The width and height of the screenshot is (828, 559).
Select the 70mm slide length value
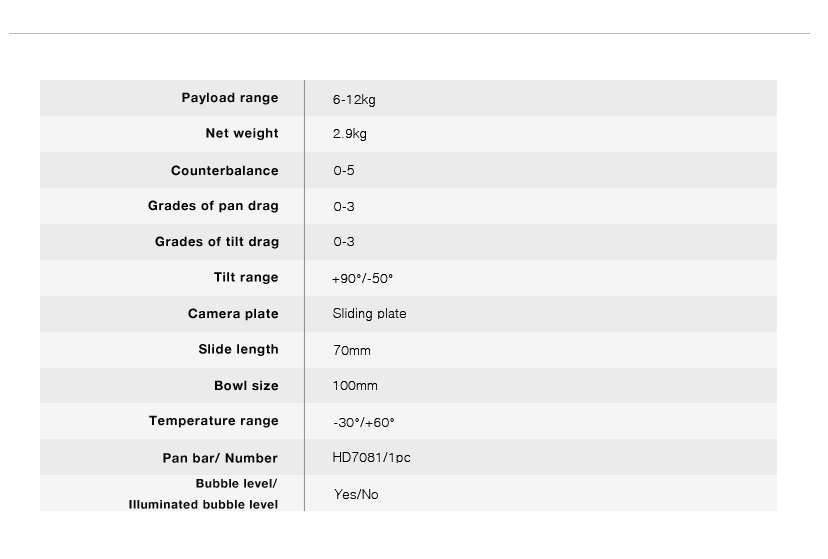(352, 351)
